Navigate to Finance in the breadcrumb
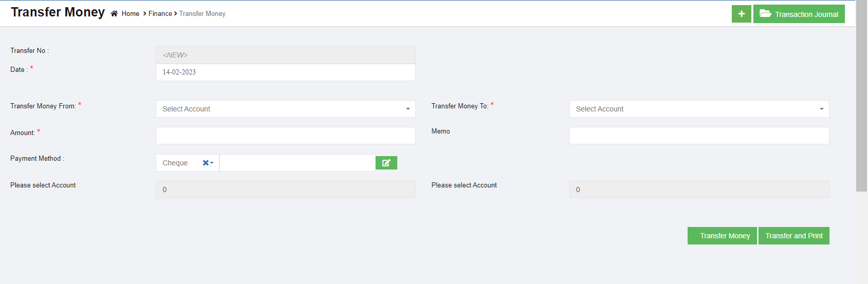This screenshot has height=284, width=868. click(x=160, y=14)
